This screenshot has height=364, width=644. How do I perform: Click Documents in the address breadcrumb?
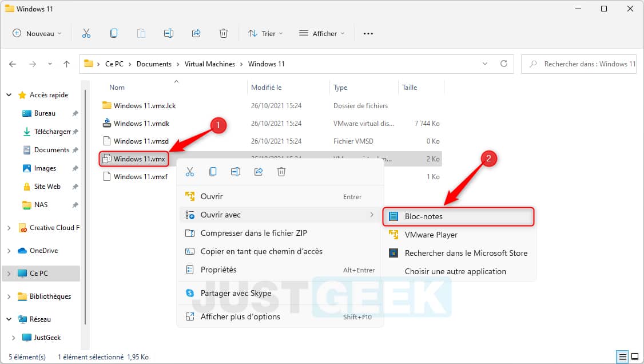(x=154, y=64)
